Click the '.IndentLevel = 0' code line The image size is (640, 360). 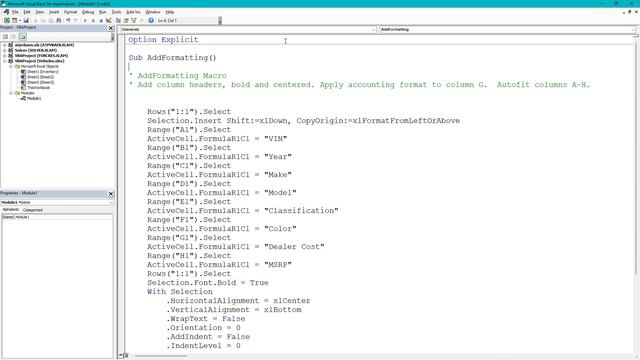click(203, 345)
